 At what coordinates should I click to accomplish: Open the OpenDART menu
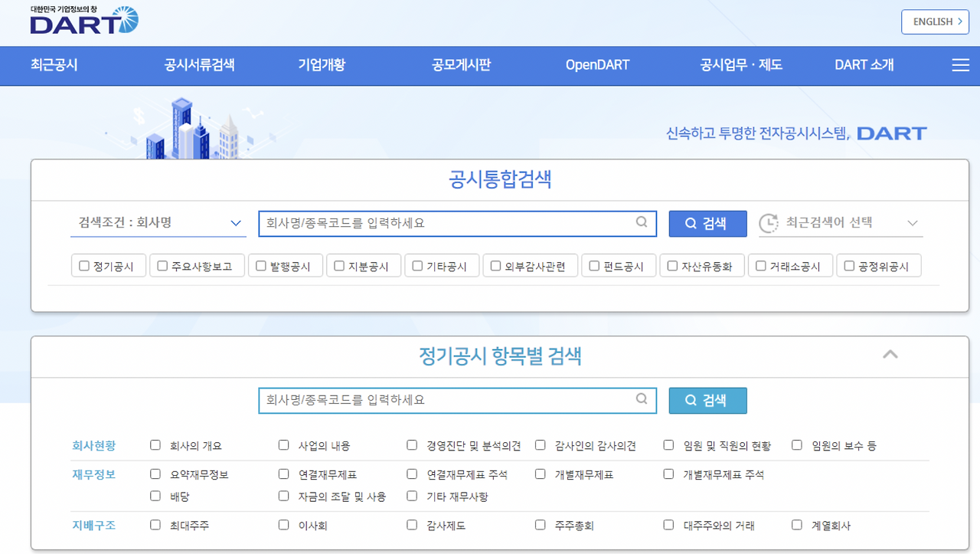tap(597, 65)
